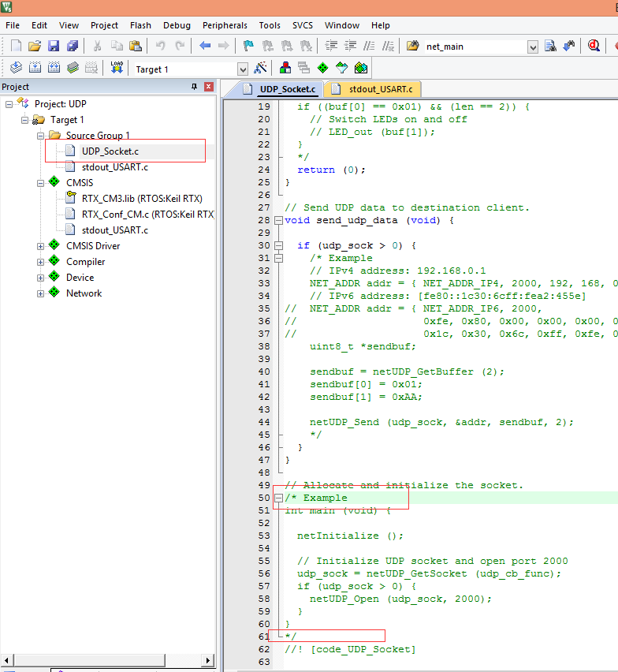Undo the last edit
618x672 pixels.
(161, 46)
